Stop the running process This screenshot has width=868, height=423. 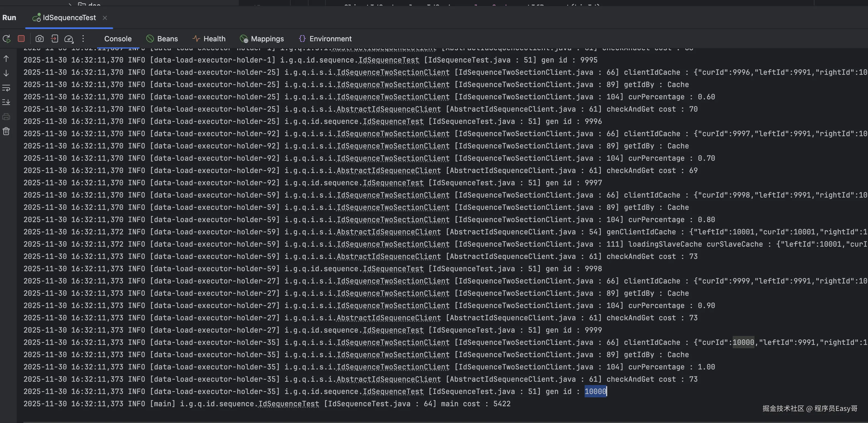click(x=21, y=39)
